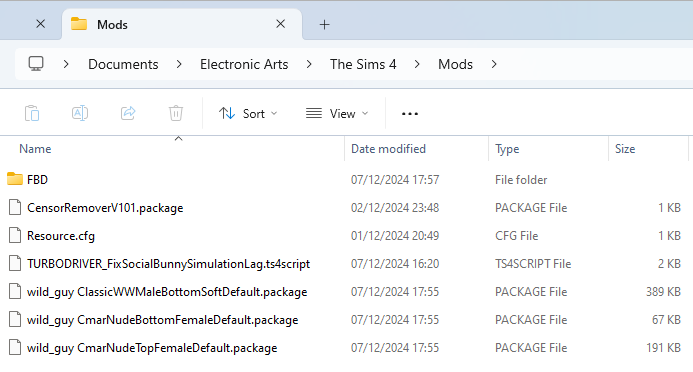Click file icon of CmarNudeBottomFemaleDefault.package

point(15,319)
